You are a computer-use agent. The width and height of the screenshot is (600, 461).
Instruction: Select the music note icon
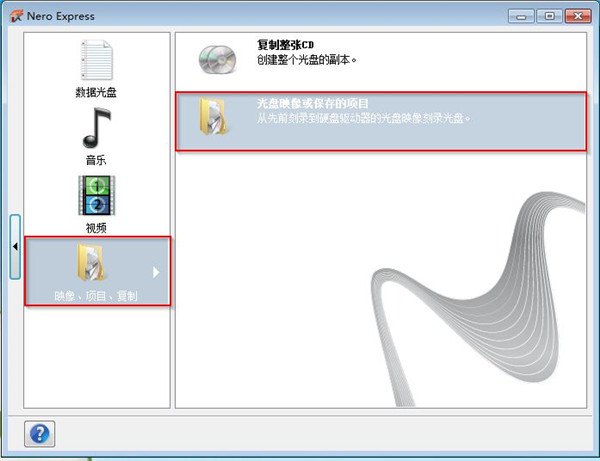coord(96,127)
